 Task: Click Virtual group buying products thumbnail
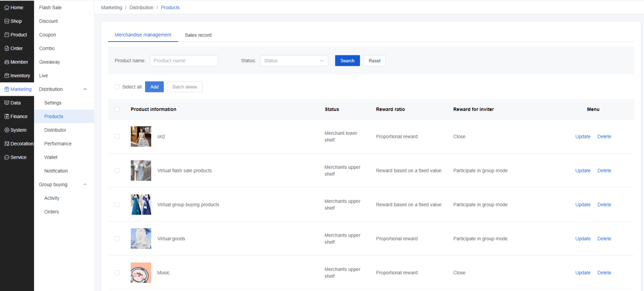(x=141, y=205)
